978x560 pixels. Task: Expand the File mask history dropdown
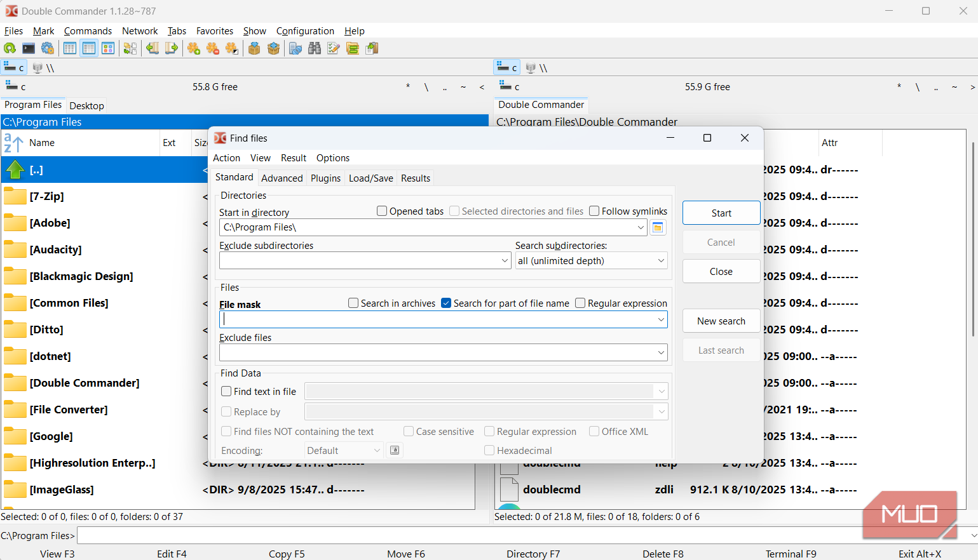click(661, 319)
